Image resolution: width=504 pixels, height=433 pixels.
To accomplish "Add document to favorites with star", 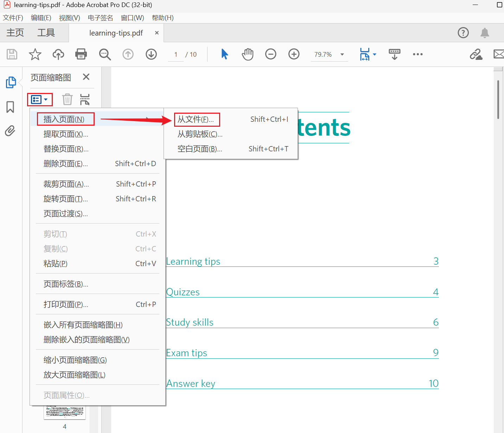I will click(x=35, y=54).
